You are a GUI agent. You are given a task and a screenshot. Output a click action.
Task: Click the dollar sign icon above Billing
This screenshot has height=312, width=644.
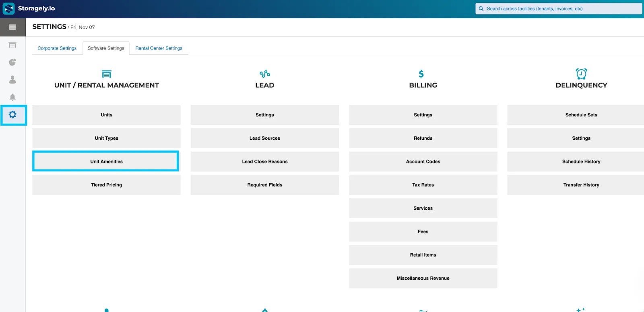coord(421,74)
